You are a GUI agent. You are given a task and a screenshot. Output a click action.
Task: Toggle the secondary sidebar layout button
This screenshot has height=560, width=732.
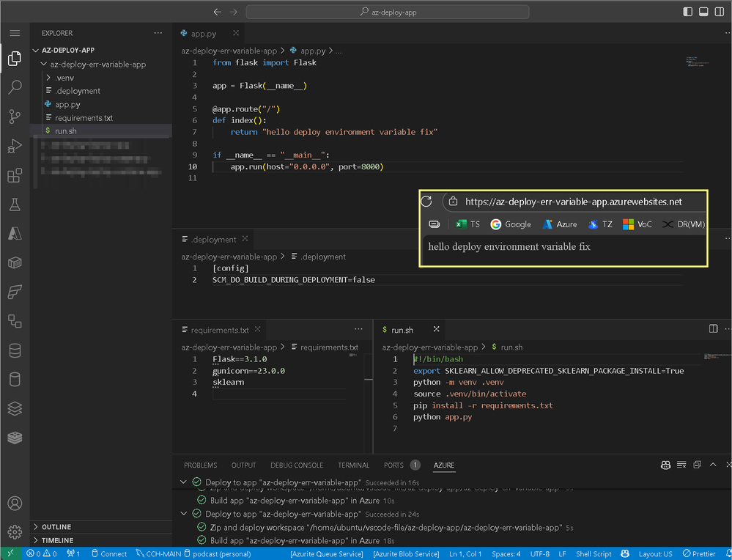pos(720,12)
